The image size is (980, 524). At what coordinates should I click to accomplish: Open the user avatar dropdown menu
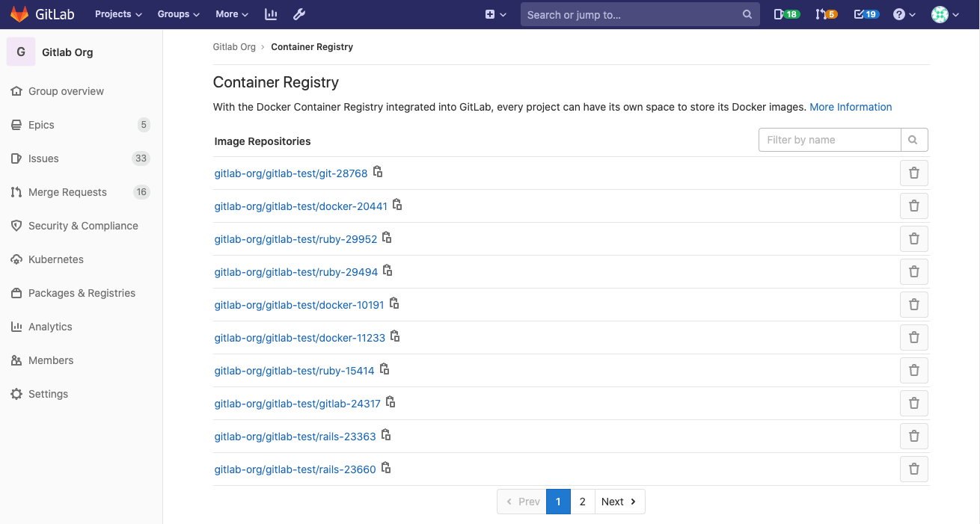tap(944, 13)
